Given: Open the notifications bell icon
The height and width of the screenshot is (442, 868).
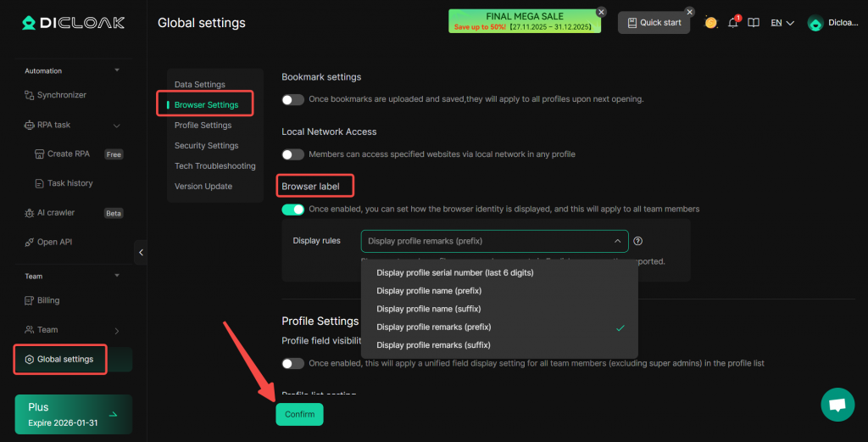Looking at the screenshot, I should coord(733,23).
